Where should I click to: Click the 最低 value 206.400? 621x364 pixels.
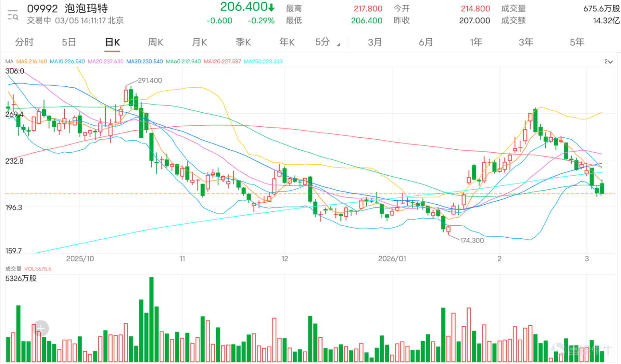[367, 21]
